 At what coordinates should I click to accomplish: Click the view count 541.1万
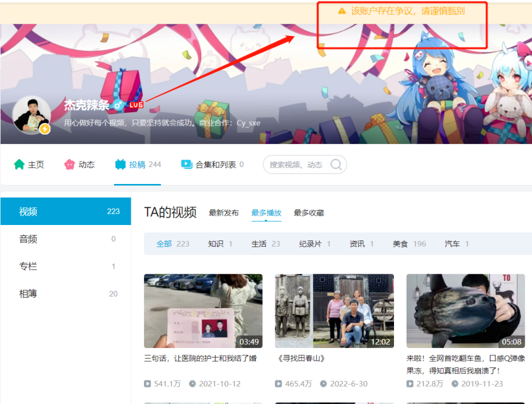(x=167, y=383)
